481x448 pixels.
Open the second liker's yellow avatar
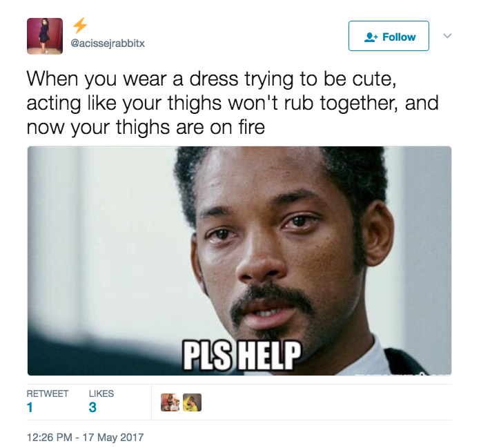(192, 402)
